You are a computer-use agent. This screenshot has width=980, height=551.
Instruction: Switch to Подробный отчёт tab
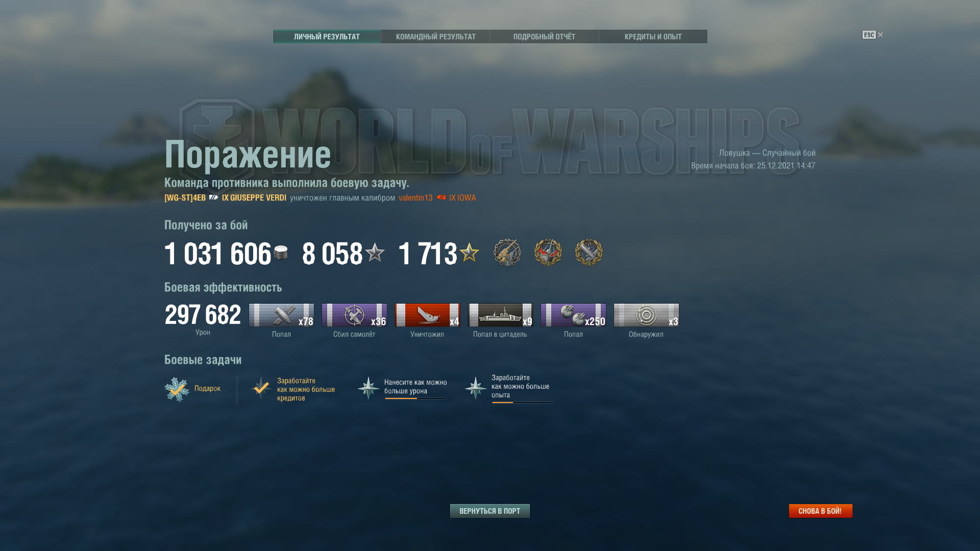pos(544,37)
